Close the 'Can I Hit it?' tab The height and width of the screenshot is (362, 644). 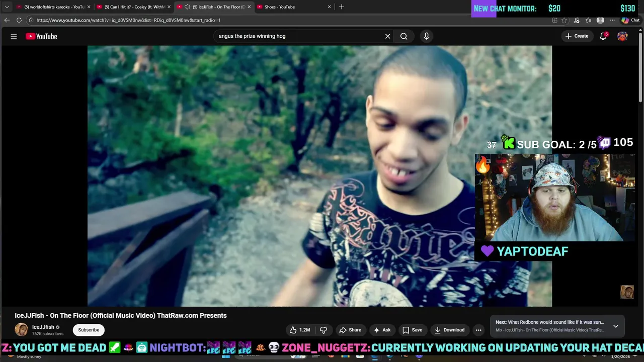[x=169, y=7]
